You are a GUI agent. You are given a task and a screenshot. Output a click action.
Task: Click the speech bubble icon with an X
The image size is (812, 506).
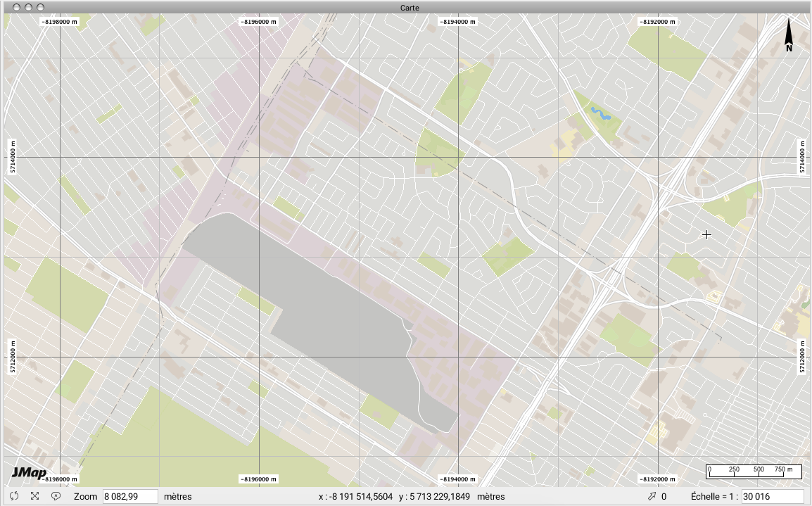(x=56, y=496)
